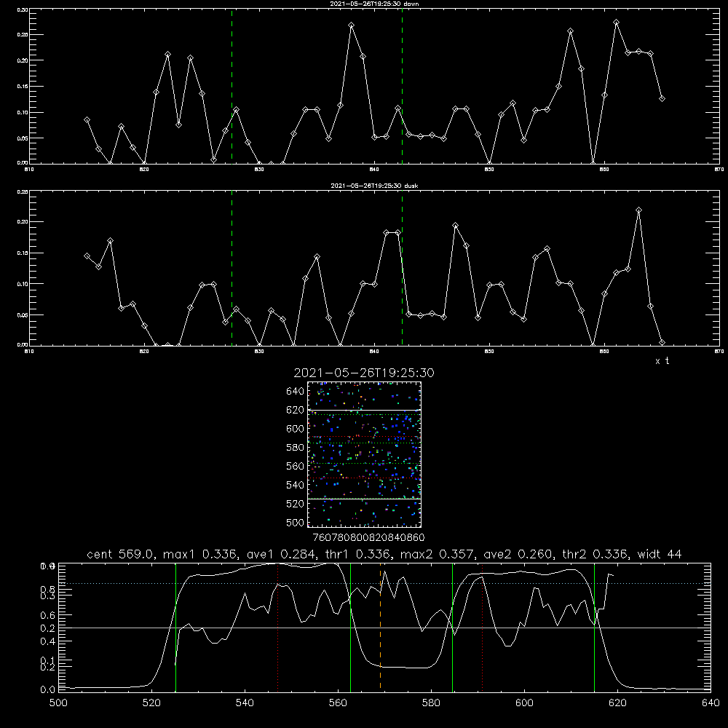Click the 'ave2 0.260' value
The height and width of the screenshot is (728, 728).
518,554
